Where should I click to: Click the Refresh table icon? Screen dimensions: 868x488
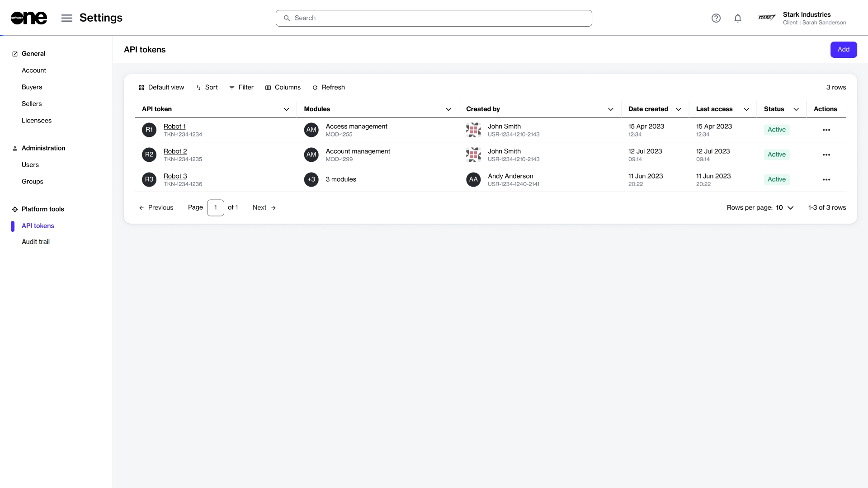(315, 88)
